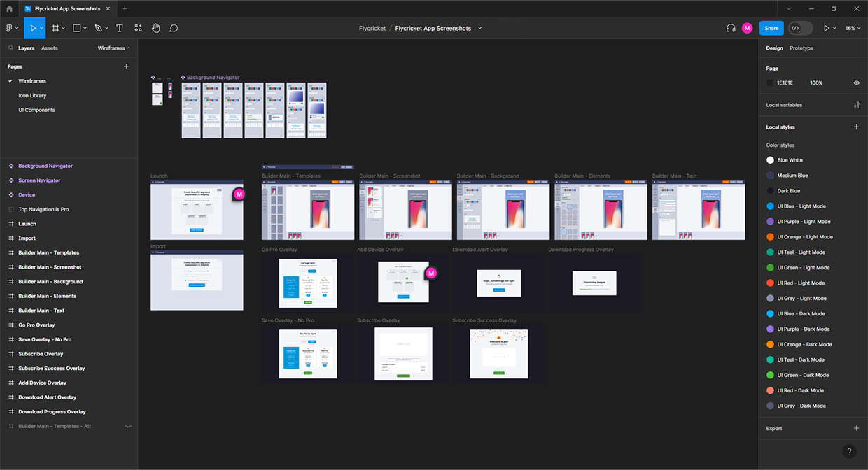The image size is (868, 470).
Task: Start audio conversation with headphones icon
Action: (x=731, y=28)
